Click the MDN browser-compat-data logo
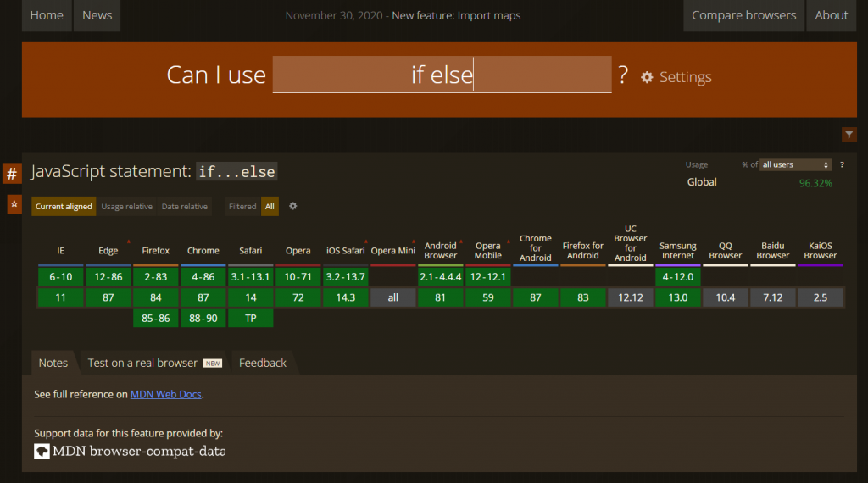868x483 pixels. pyautogui.click(x=42, y=452)
